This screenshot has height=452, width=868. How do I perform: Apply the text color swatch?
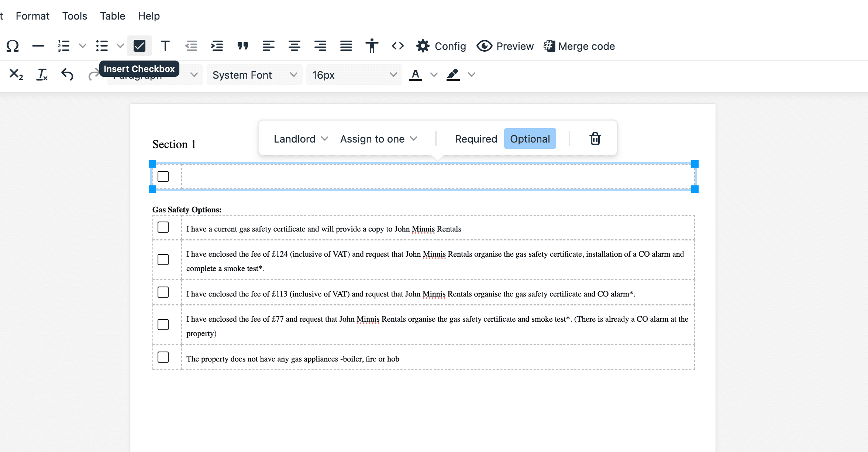(416, 75)
